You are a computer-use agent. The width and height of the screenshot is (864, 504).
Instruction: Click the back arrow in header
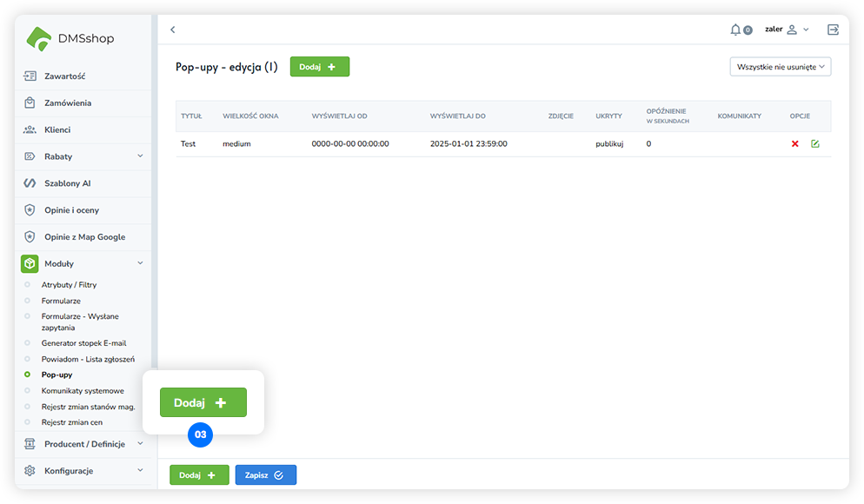tap(172, 30)
